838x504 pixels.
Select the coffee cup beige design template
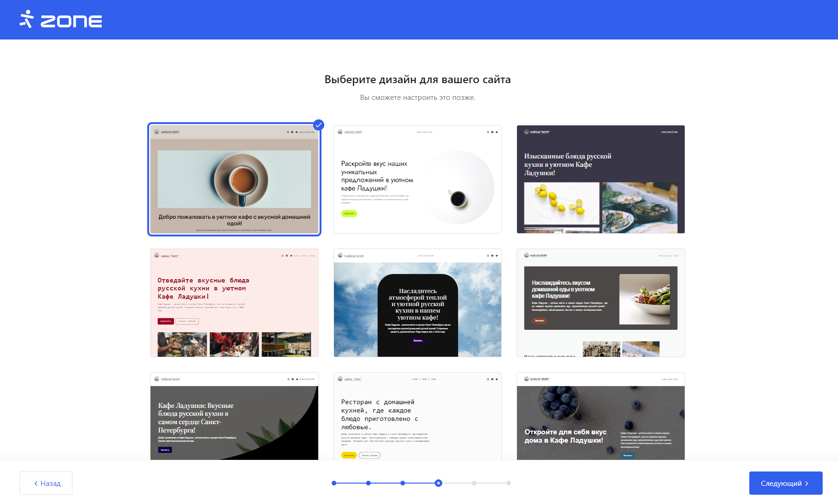tap(234, 179)
